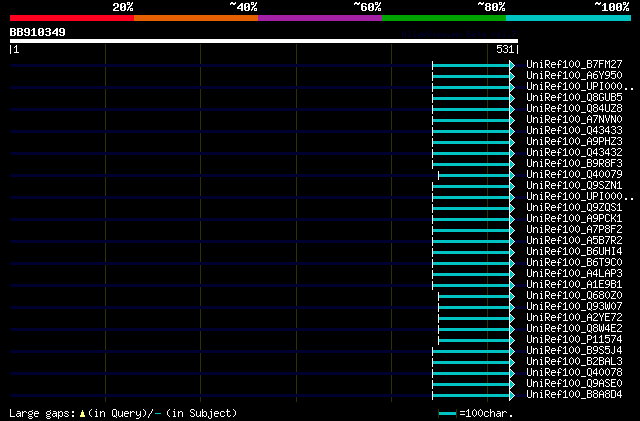Click the arrowhead ending UniRef100_A6Y950's bar
The height and width of the screenshot is (421, 640).
512,76
